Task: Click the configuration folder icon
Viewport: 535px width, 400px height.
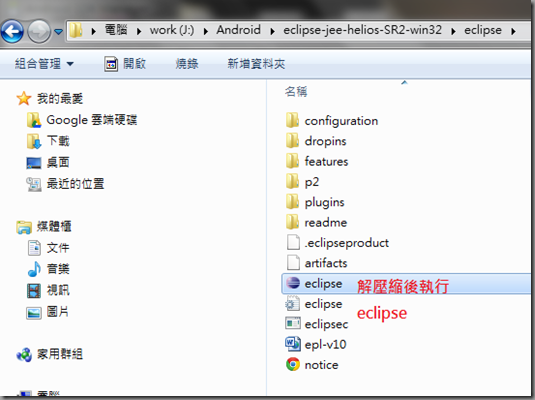Action: pyautogui.click(x=292, y=120)
